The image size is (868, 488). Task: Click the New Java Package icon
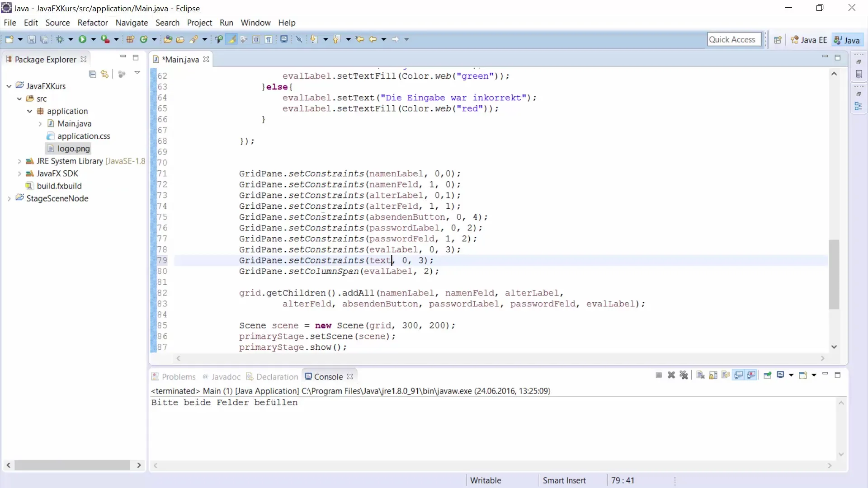tap(130, 39)
